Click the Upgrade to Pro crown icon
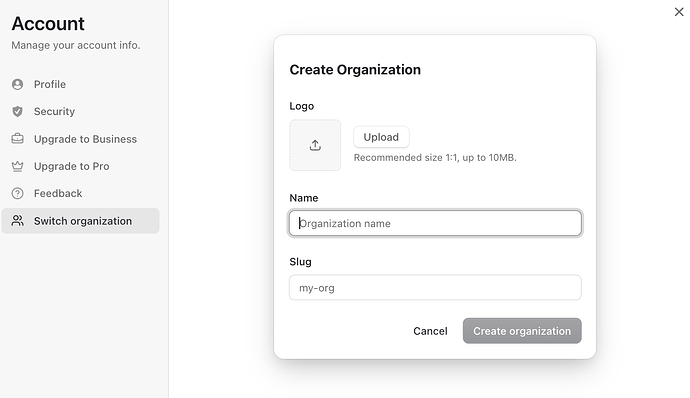Viewport: 690px width, 398px height. click(x=18, y=166)
